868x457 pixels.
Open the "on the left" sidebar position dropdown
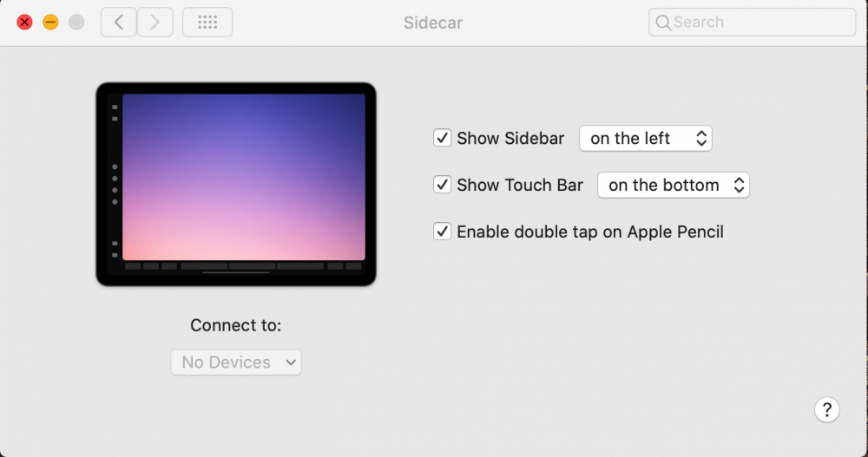pyautogui.click(x=646, y=139)
